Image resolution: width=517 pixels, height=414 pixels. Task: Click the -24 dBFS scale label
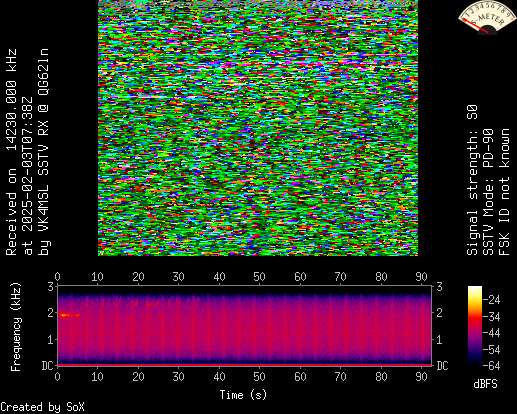pos(492,300)
